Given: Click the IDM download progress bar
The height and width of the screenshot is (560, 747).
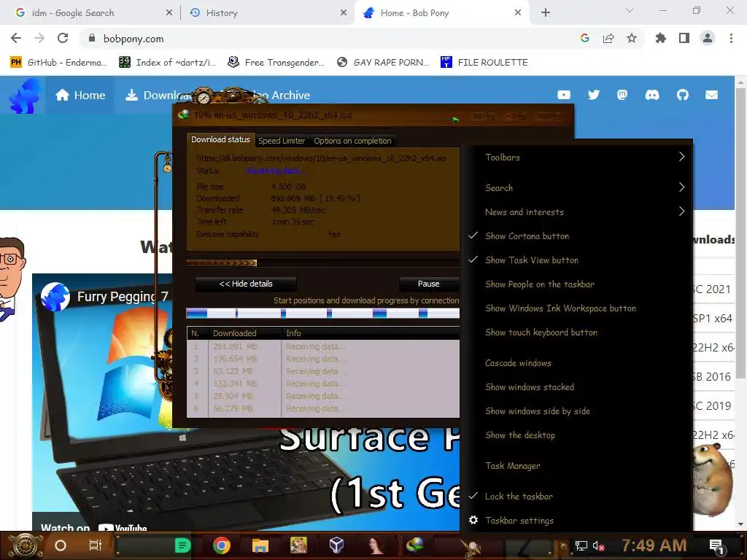Looking at the screenshot, I should 323,262.
